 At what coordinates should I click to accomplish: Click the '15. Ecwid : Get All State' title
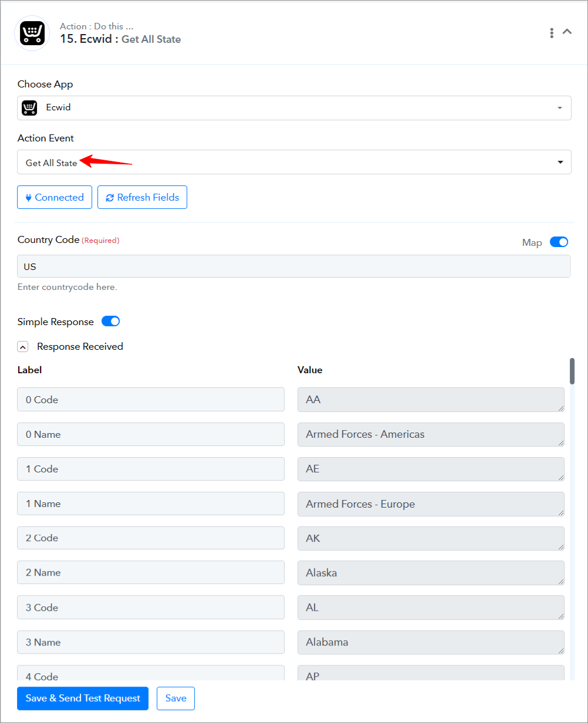coord(120,39)
